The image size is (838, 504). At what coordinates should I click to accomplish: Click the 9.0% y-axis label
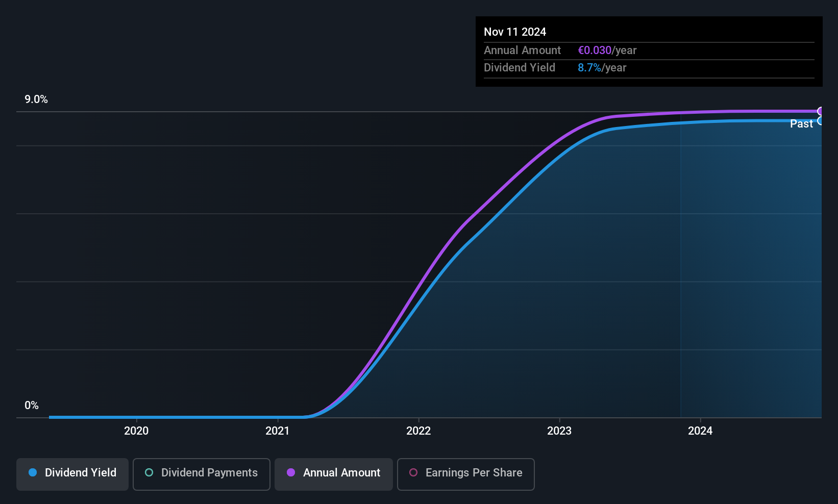click(36, 99)
